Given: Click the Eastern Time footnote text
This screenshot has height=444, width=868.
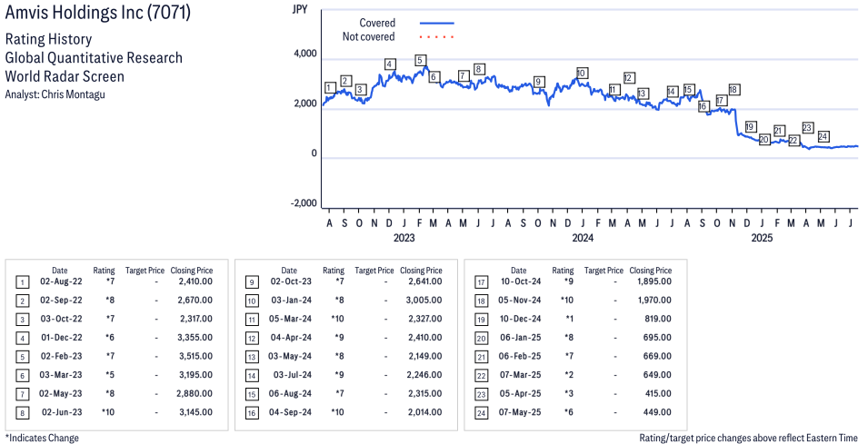Looking at the screenshot, I should click(x=748, y=438).
